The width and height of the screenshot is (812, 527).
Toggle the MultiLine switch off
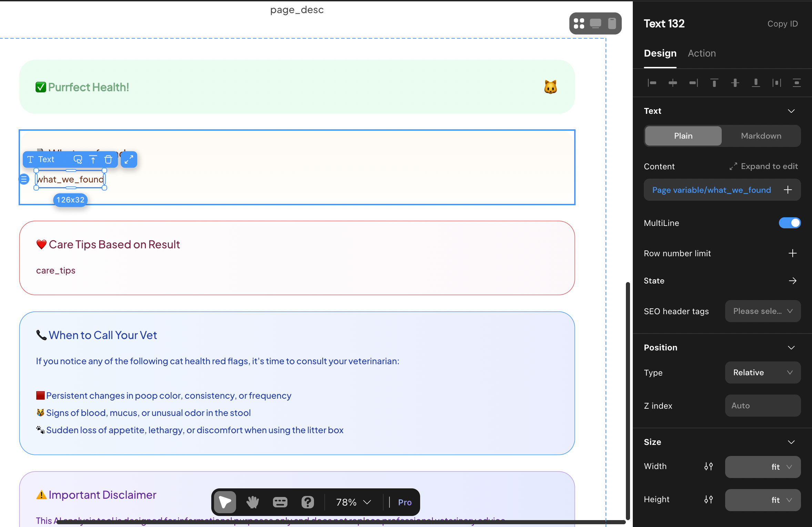coord(789,223)
